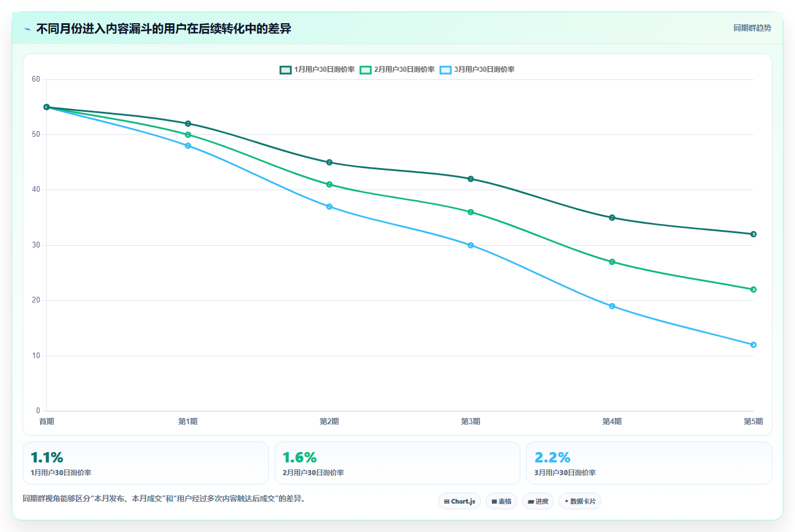Click the 第1期 x-axis label
795x532 pixels.
[188, 421]
